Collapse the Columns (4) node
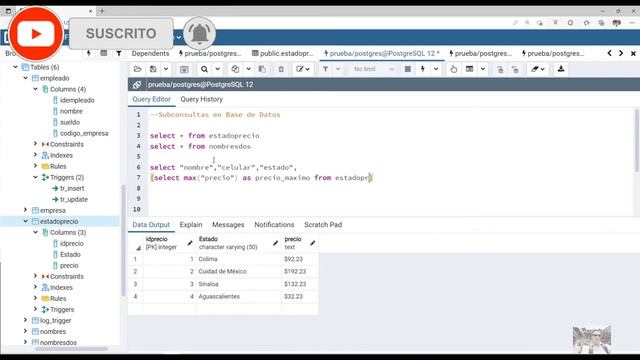Image resolution: width=640 pixels, height=360 pixels. coord(36,89)
